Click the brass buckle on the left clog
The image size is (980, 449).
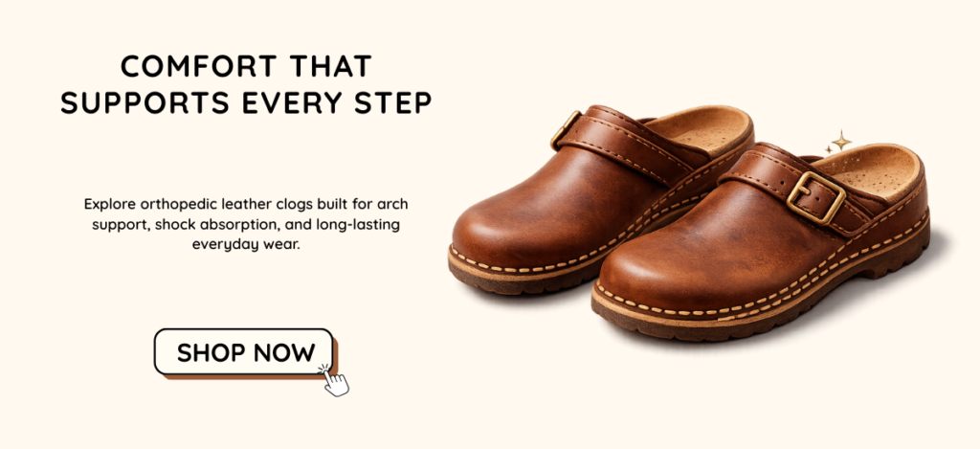point(565,129)
